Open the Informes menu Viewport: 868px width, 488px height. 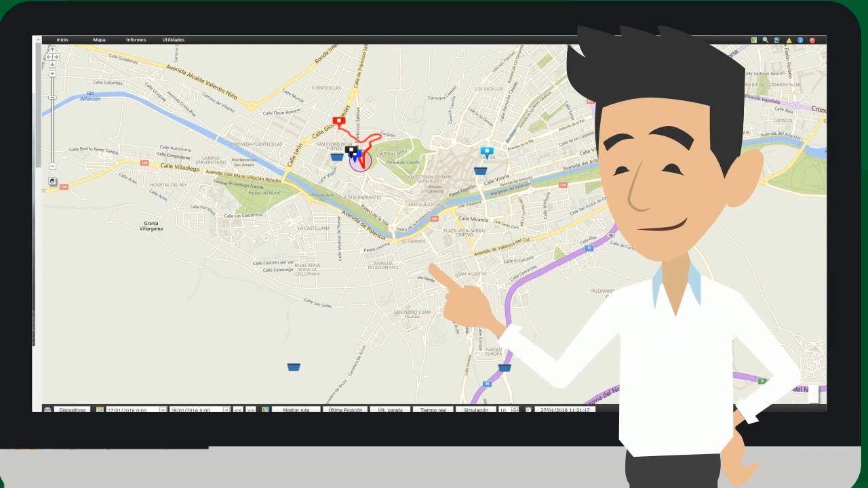136,40
